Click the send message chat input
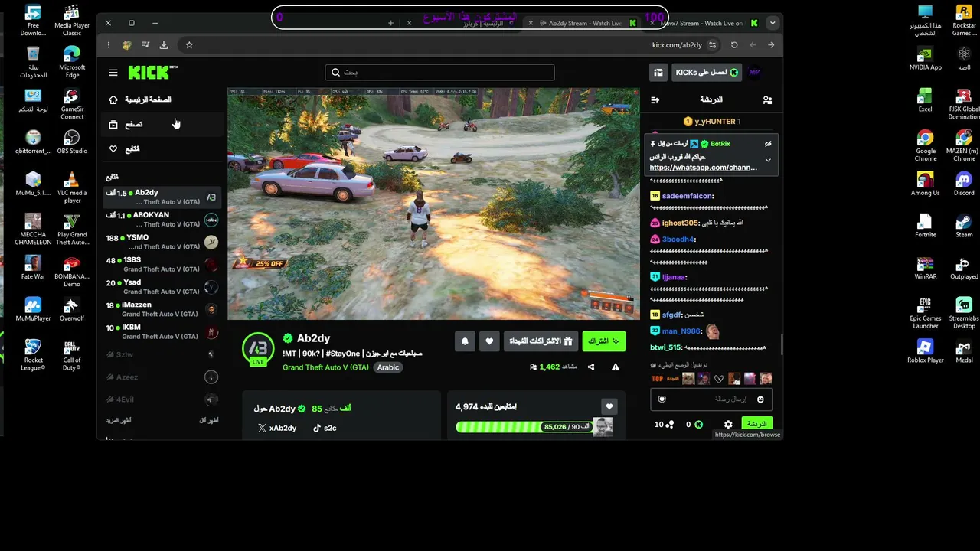980x551 pixels. [711, 399]
